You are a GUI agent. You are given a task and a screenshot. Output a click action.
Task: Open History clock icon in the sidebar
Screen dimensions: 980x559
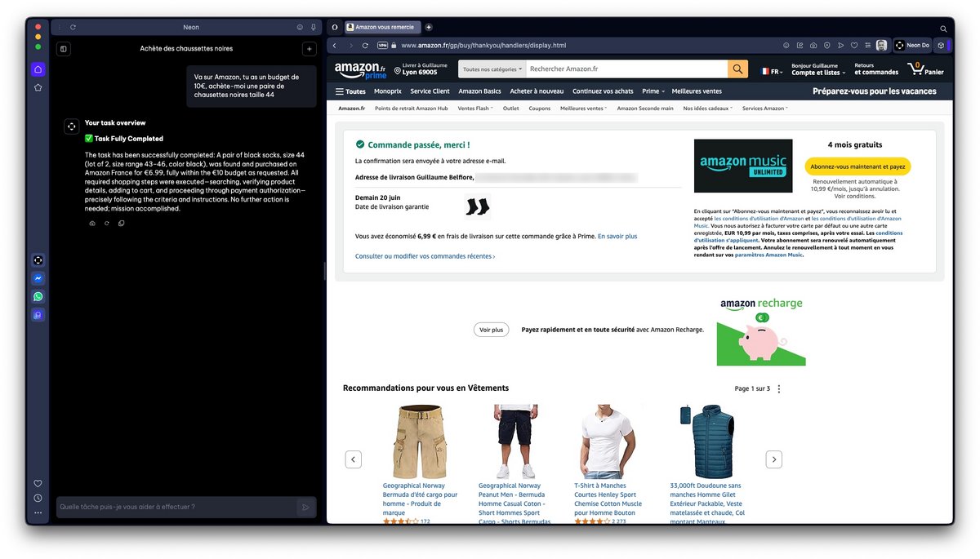click(38, 498)
